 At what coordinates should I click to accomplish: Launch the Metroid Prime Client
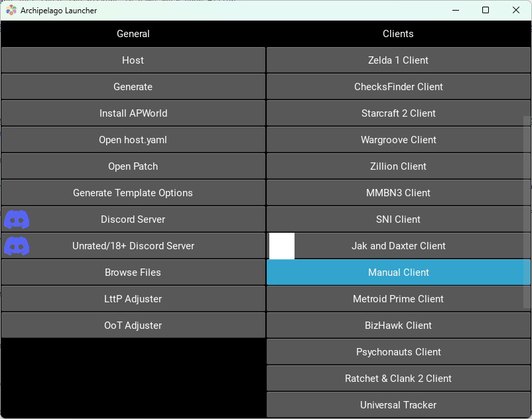pyautogui.click(x=398, y=298)
